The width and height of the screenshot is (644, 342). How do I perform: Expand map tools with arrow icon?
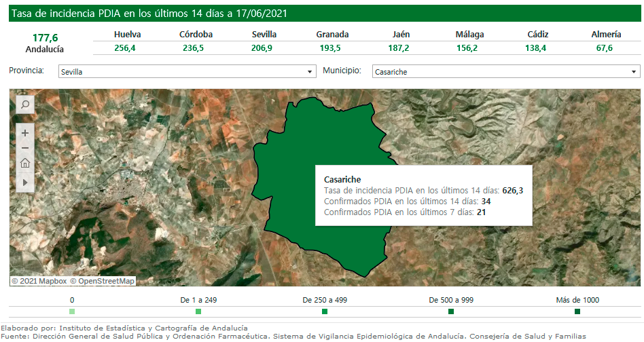[25, 183]
